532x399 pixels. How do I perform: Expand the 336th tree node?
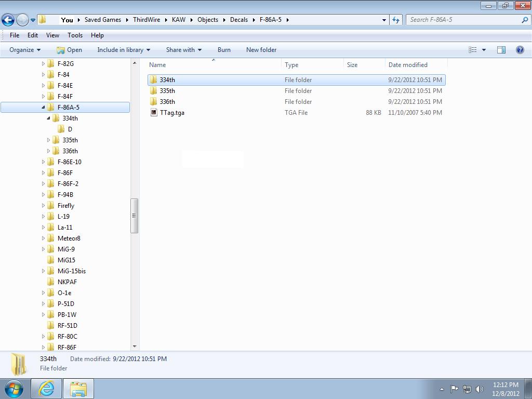point(48,151)
